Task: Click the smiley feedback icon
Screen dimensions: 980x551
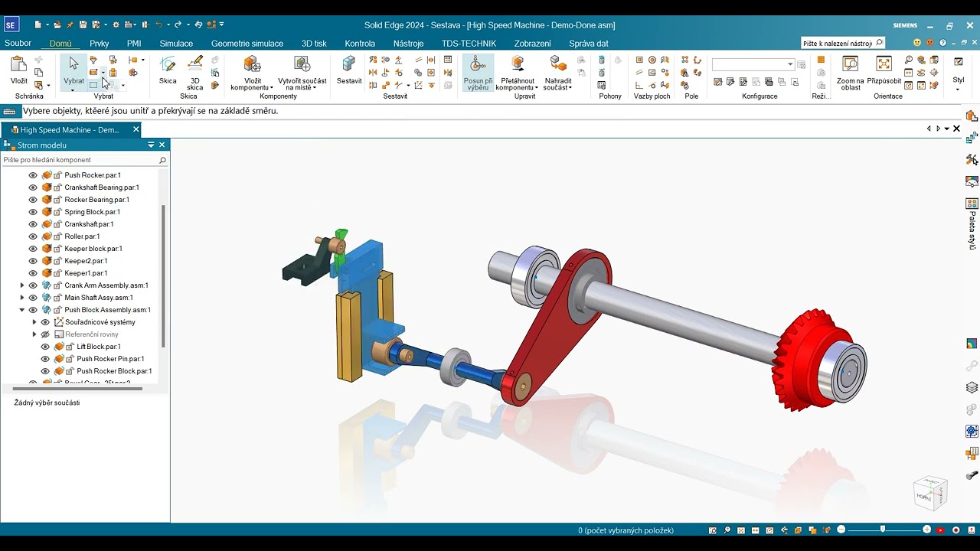Action: pos(917,43)
